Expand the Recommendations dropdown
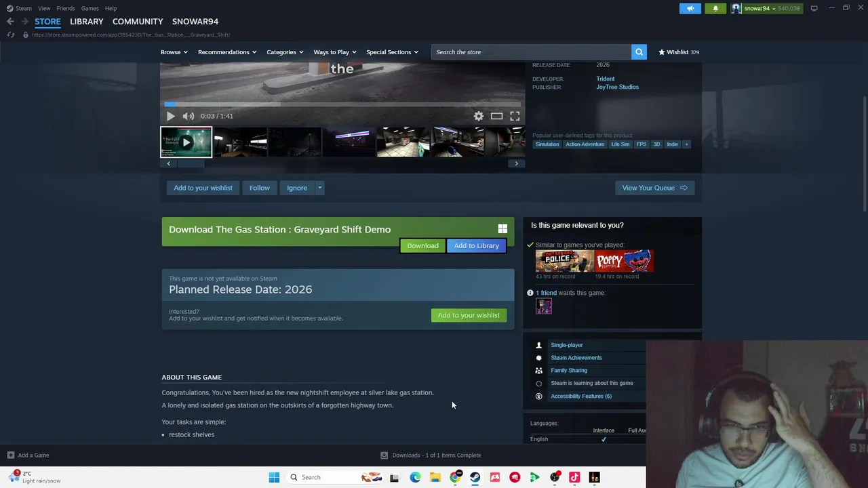Image resolution: width=868 pixels, height=488 pixels. click(227, 52)
